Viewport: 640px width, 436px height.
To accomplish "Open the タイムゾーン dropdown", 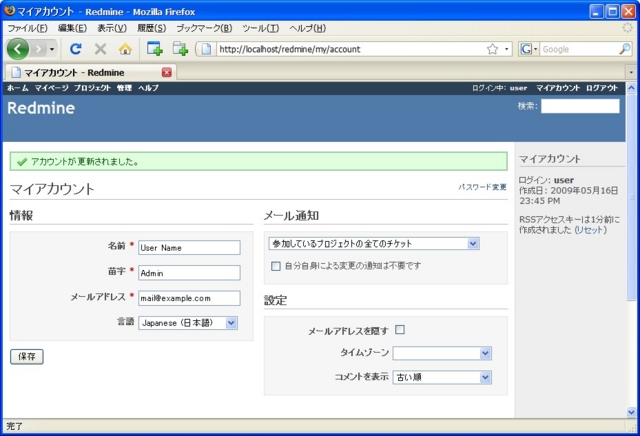I will pyautogui.click(x=442, y=353).
